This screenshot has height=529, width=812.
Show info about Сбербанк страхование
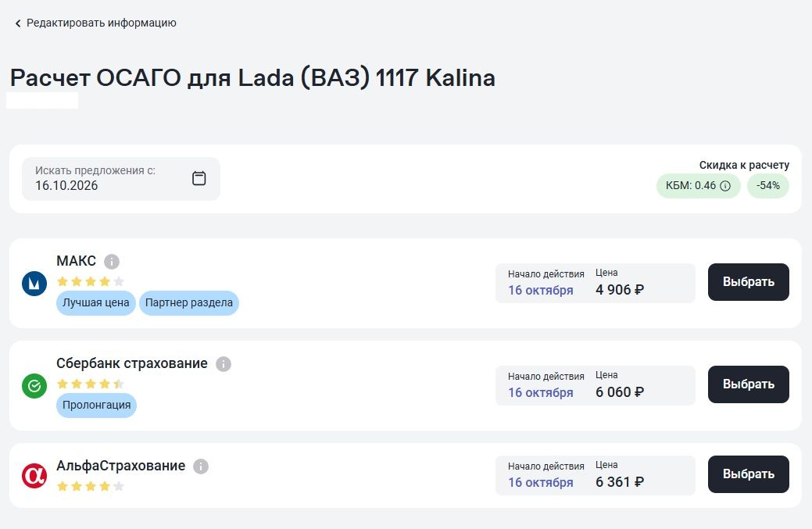(224, 364)
